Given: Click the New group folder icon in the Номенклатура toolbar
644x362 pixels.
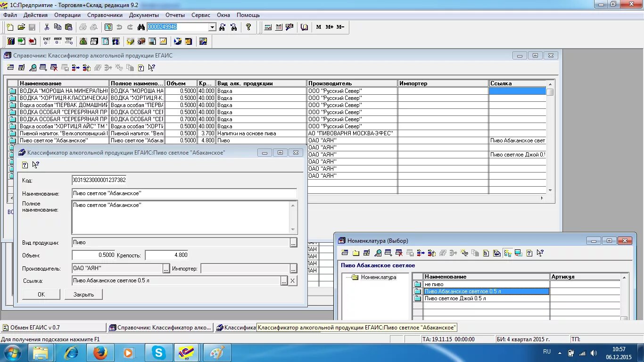Looking at the screenshot, I should [x=355, y=253].
